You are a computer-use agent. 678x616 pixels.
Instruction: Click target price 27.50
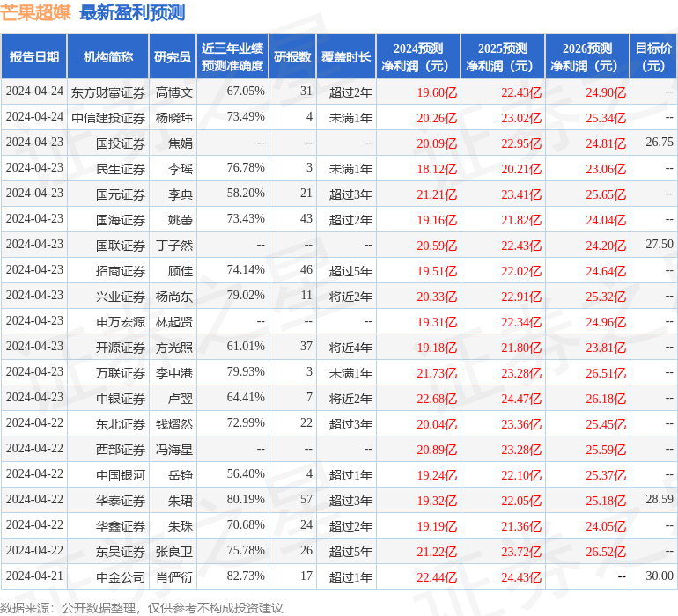point(660,244)
